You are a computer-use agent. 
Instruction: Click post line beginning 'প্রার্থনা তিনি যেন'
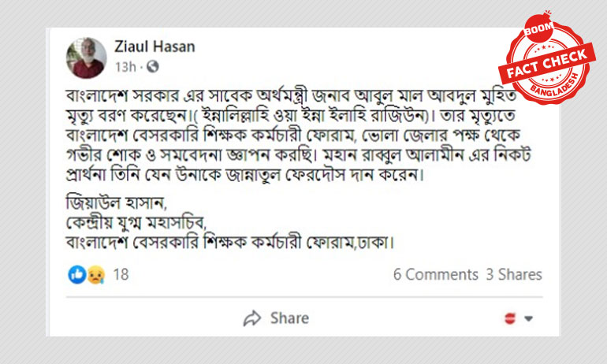pos(245,175)
